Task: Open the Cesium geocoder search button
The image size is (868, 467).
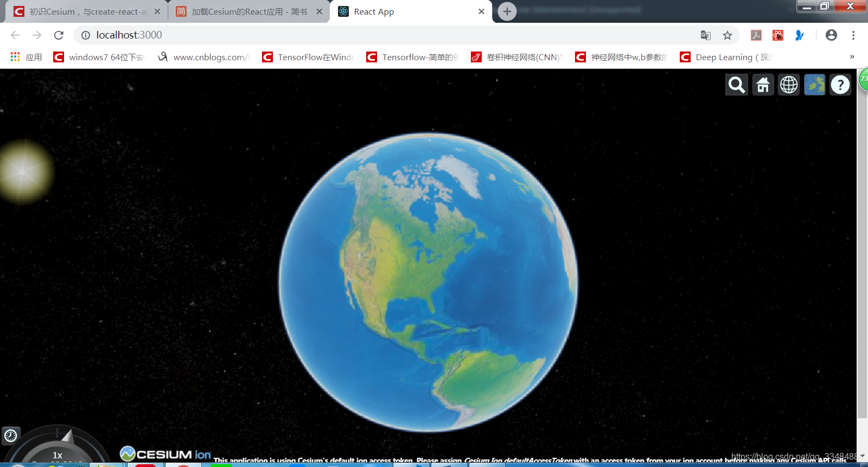Action: (x=737, y=85)
